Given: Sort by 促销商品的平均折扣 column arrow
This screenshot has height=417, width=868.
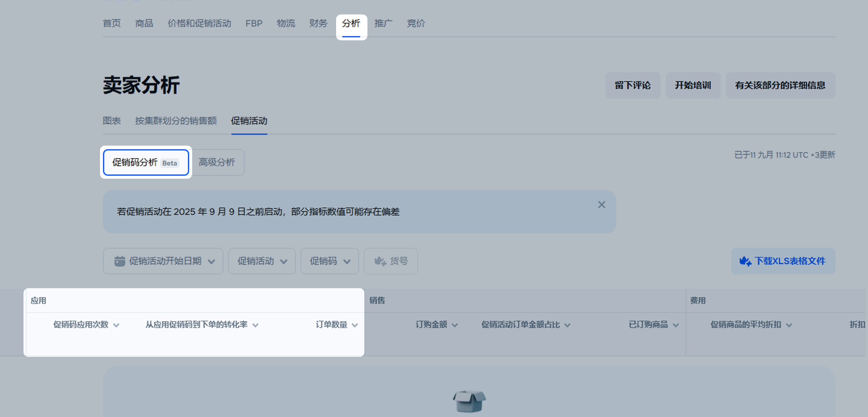Looking at the screenshot, I should pyautogui.click(x=789, y=325).
